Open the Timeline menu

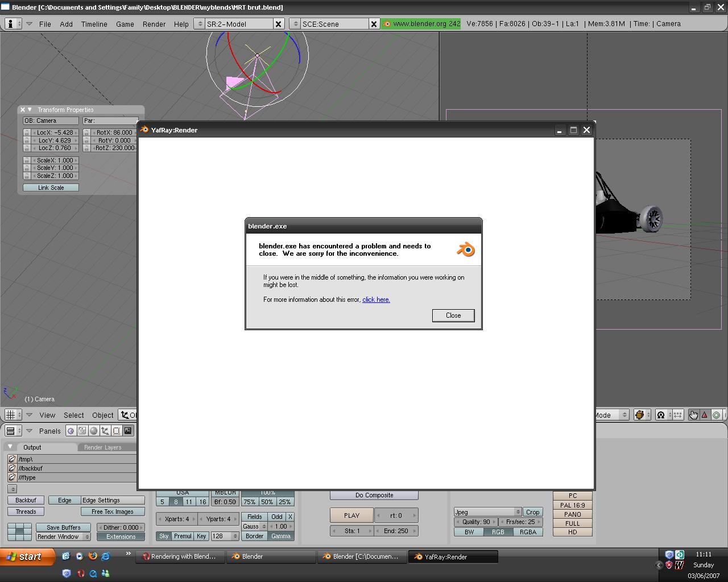tap(94, 24)
